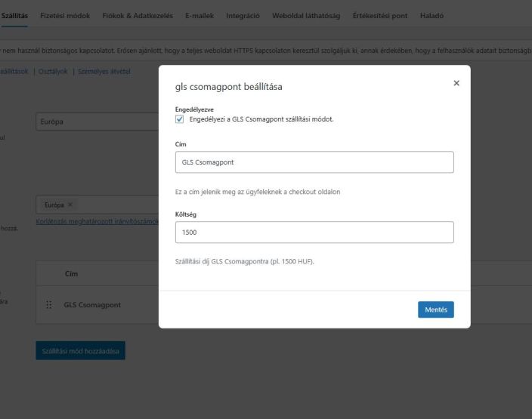Click Szállítási mód hozzáadása button
Screen dimensions: 532x419
[80, 350]
